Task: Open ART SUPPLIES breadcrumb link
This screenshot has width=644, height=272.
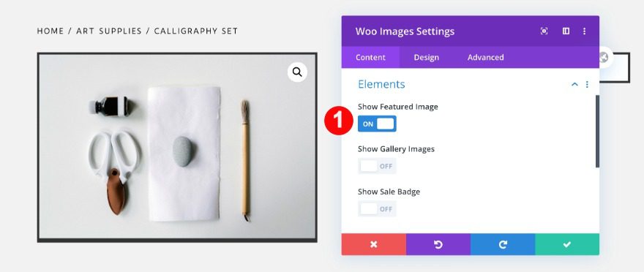Action: pos(109,31)
